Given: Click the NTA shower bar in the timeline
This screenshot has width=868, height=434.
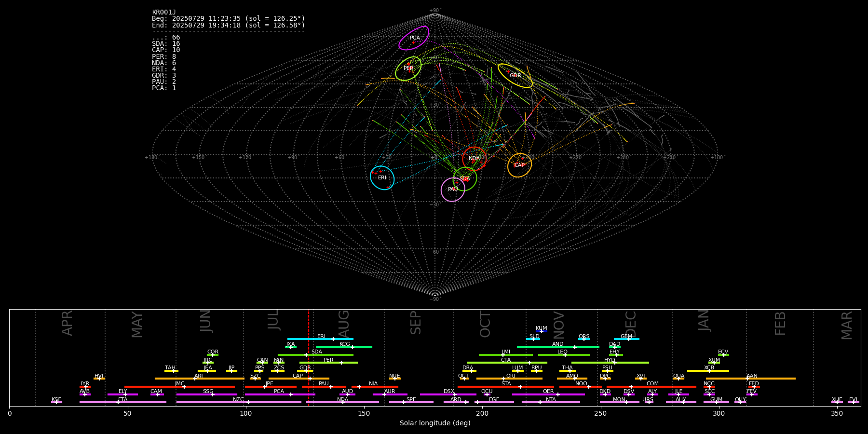Looking at the screenshot, I should pyautogui.click(x=551, y=402).
